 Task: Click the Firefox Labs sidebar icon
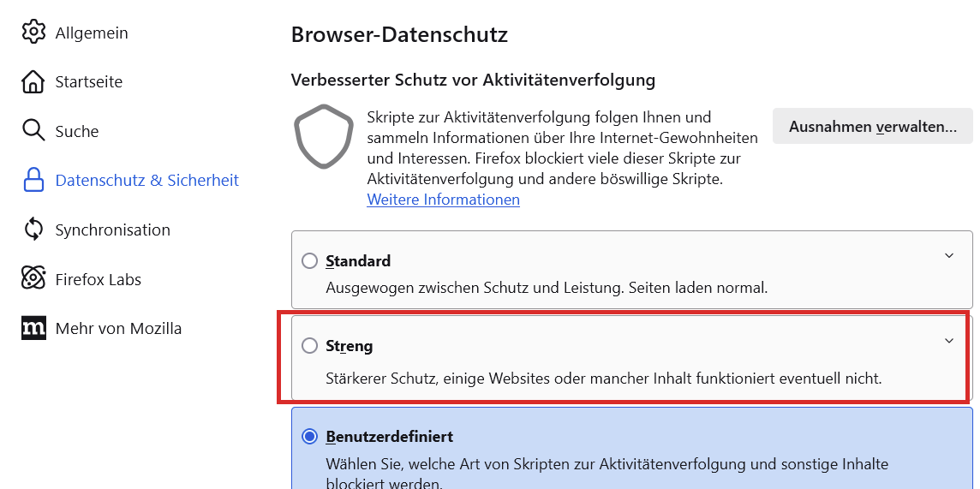pyautogui.click(x=33, y=279)
